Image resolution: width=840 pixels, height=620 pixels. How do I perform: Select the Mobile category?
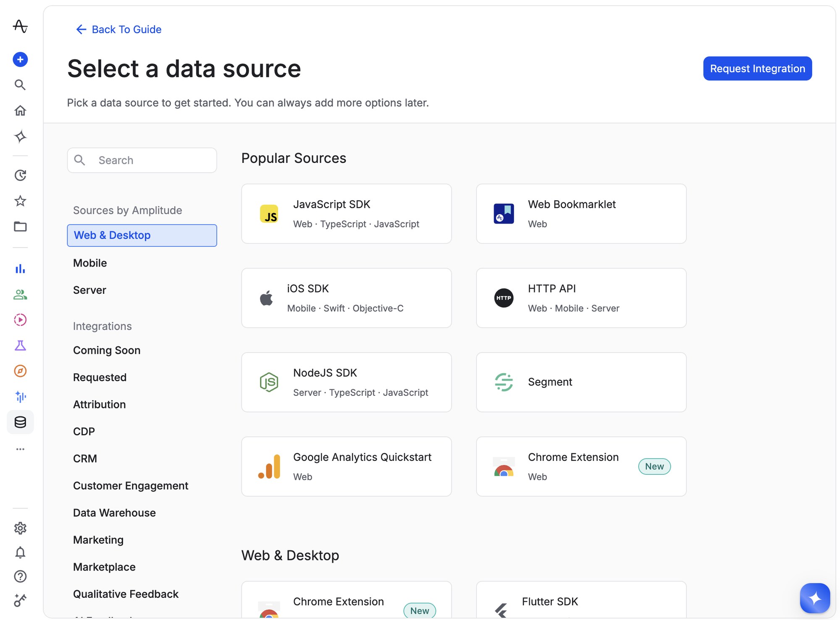pyautogui.click(x=90, y=263)
